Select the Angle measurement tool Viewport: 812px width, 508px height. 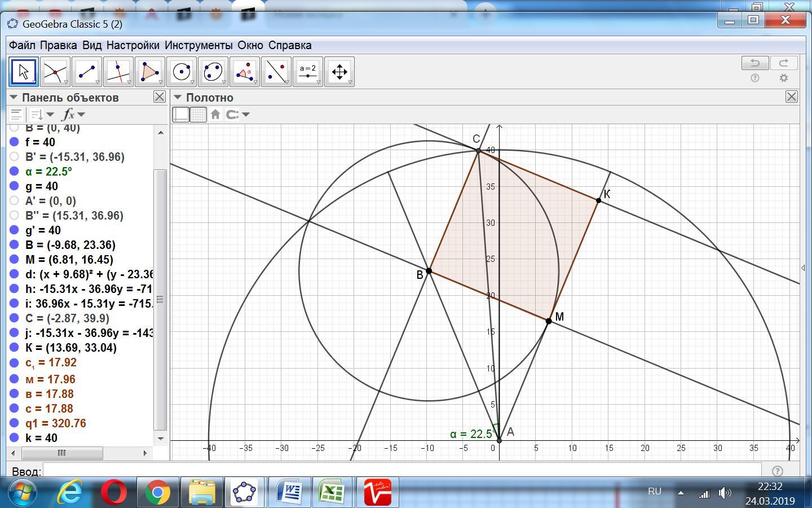pyautogui.click(x=245, y=72)
